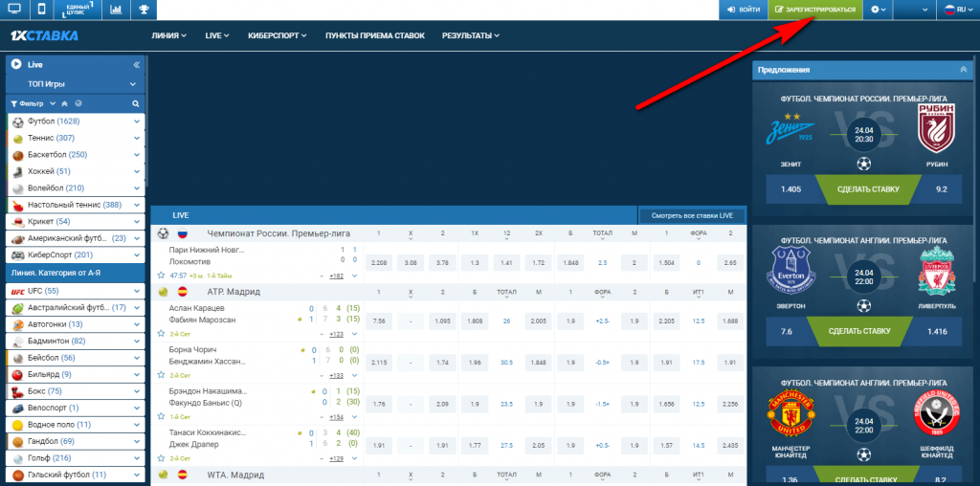Open the РЕЗУЛЬТАТЫ menu
Image resolution: width=980 pixels, height=486 pixels.
[471, 35]
